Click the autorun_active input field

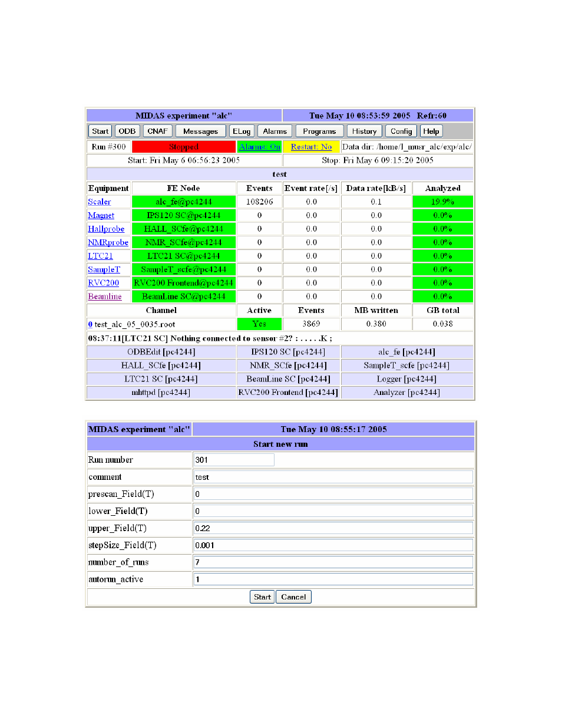coord(333,579)
